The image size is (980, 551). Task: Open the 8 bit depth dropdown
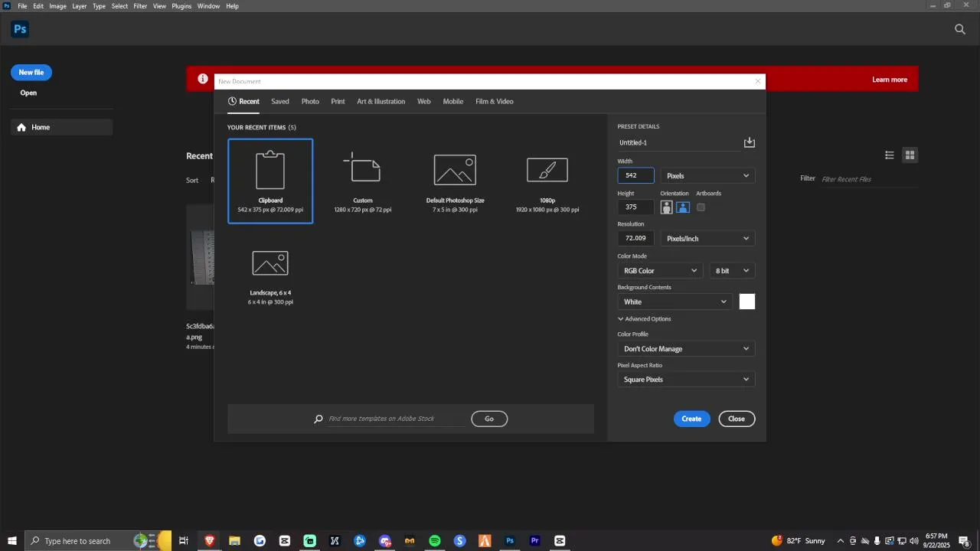tap(732, 271)
